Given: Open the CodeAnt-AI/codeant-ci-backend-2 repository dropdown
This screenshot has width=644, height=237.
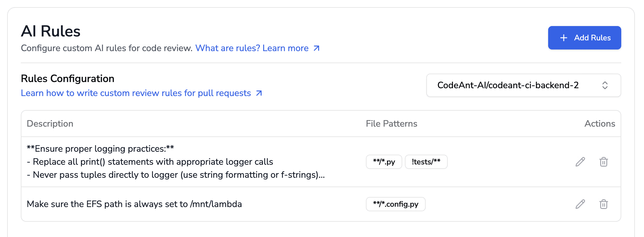Looking at the screenshot, I should tap(523, 85).
